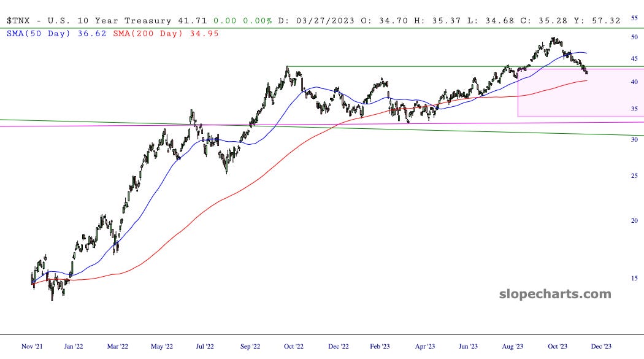Click the Jul '22 date axis label
Screen dimensions: 644x359
pyautogui.click(x=205, y=346)
